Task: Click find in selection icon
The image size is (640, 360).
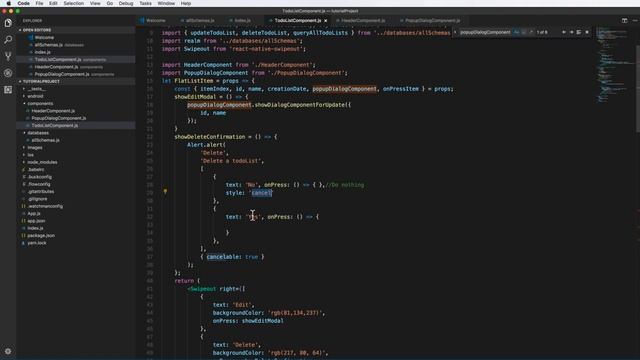Action: [x=579, y=32]
